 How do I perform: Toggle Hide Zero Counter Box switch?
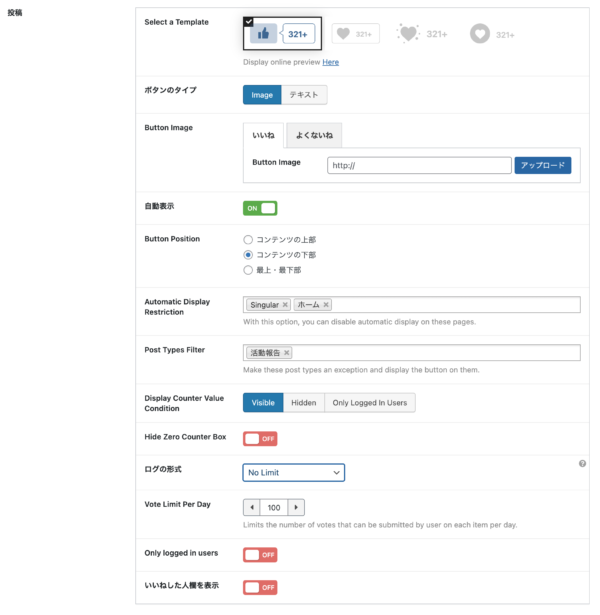click(x=260, y=439)
